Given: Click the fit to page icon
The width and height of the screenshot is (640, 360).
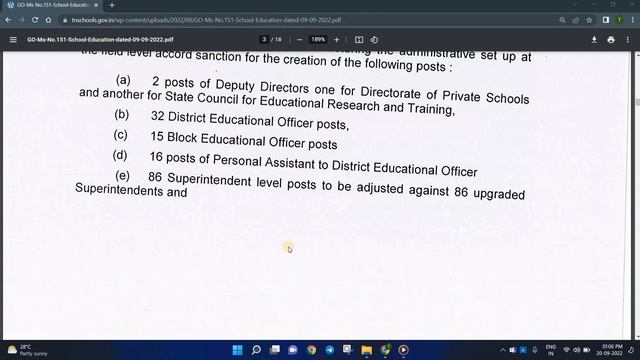Looking at the screenshot, I should [359, 40].
